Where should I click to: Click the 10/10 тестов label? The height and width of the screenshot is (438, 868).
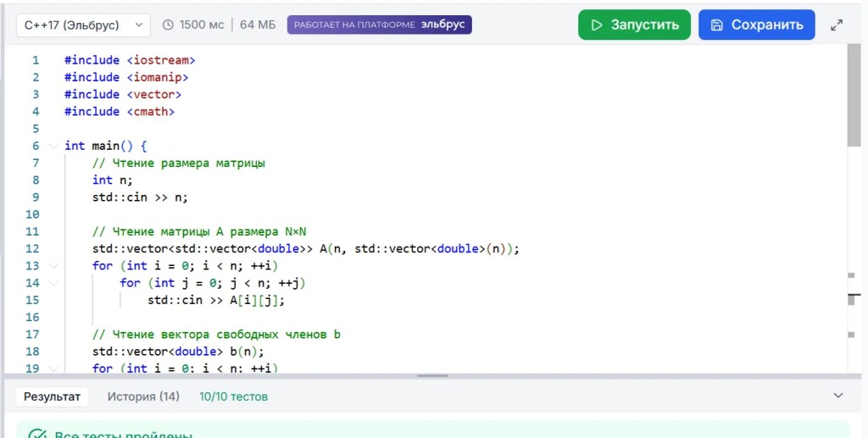[234, 396]
